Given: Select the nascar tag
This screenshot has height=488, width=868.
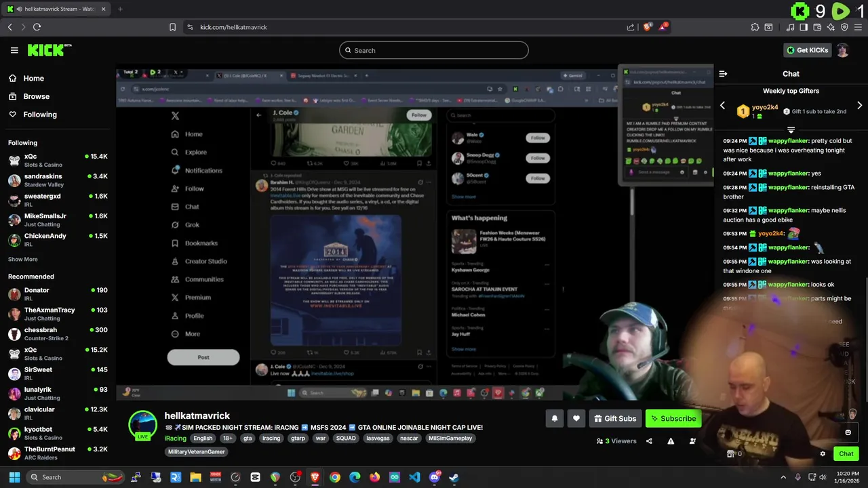Looking at the screenshot, I should coord(409,438).
